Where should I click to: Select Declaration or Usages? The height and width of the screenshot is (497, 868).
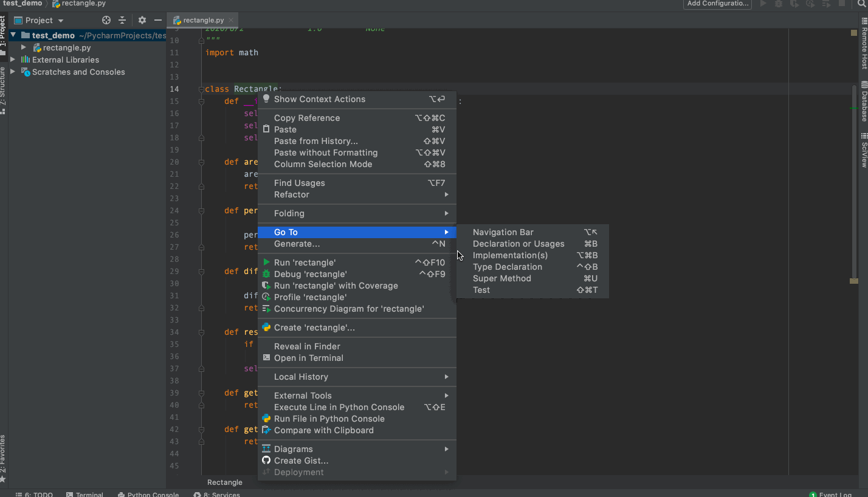[532, 244]
